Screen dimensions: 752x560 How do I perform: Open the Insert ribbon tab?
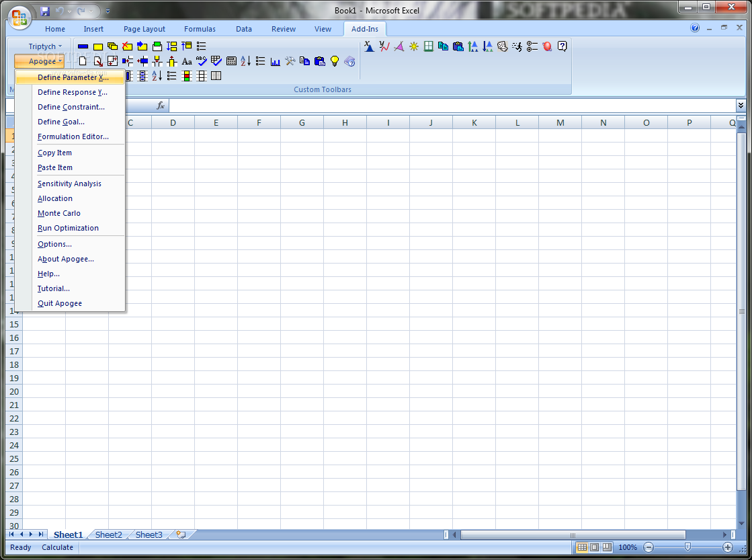[93, 29]
